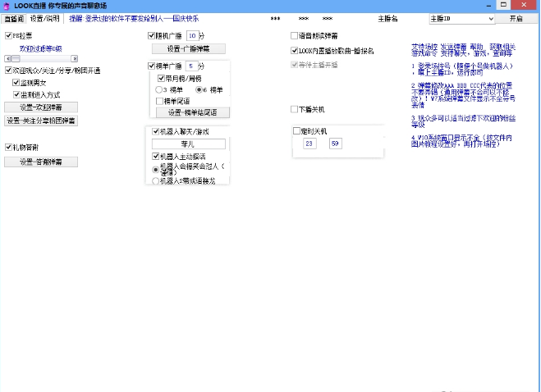This screenshot has height=392, width=541.
Task: Select the 机器人2带成语接龙 radio option
Action: [x=156, y=181]
